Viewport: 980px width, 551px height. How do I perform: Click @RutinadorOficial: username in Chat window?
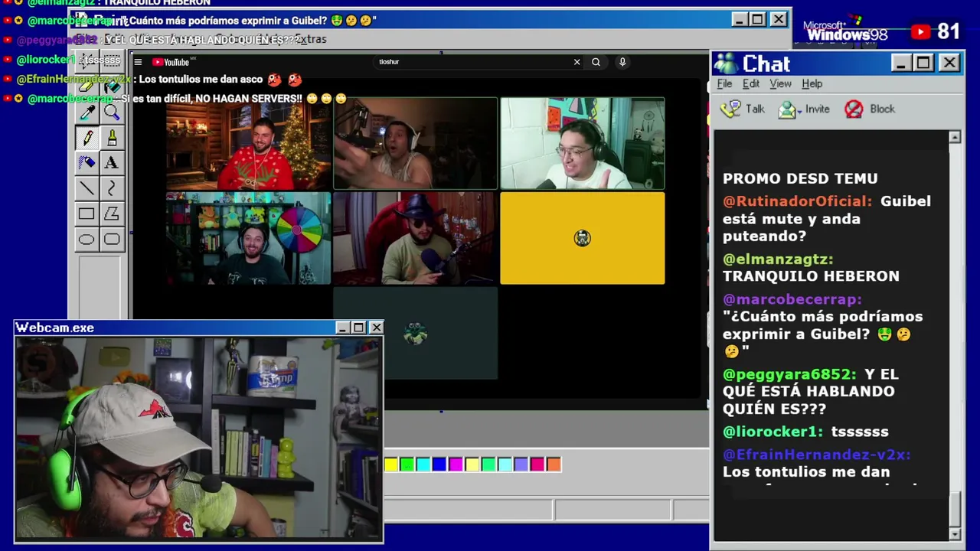click(797, 201)
